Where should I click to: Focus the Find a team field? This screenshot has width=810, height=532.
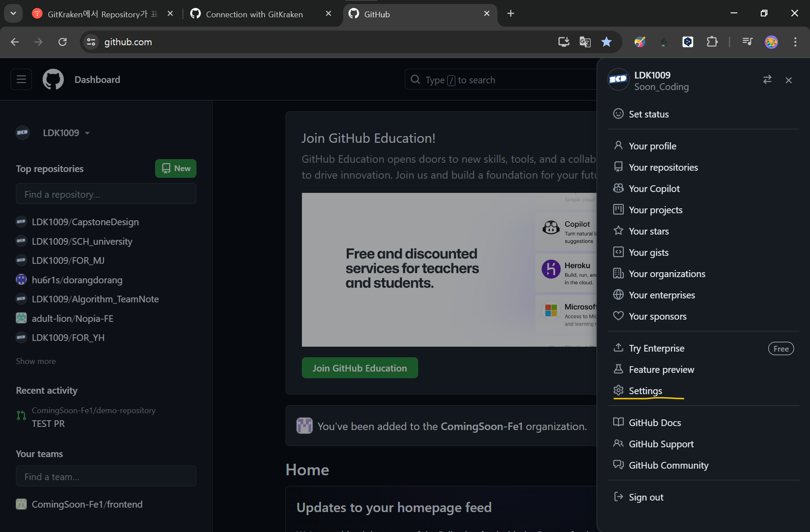(106, 476)
